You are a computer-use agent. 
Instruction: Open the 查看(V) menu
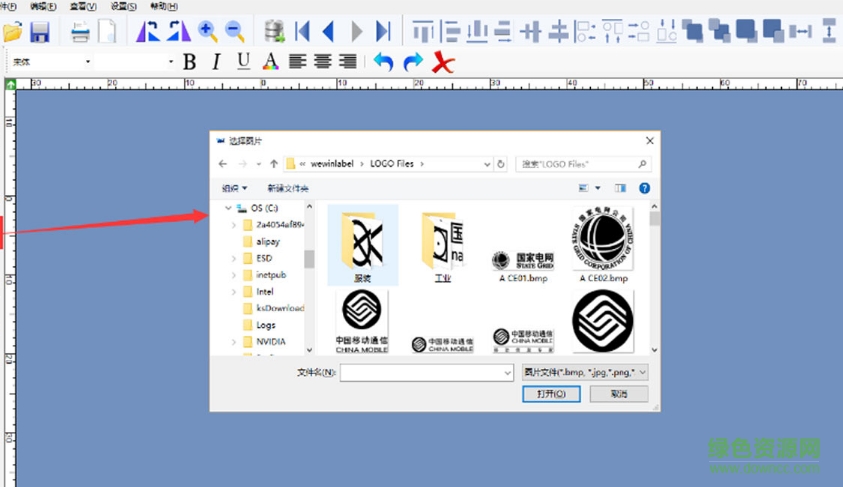pos(83,6)
